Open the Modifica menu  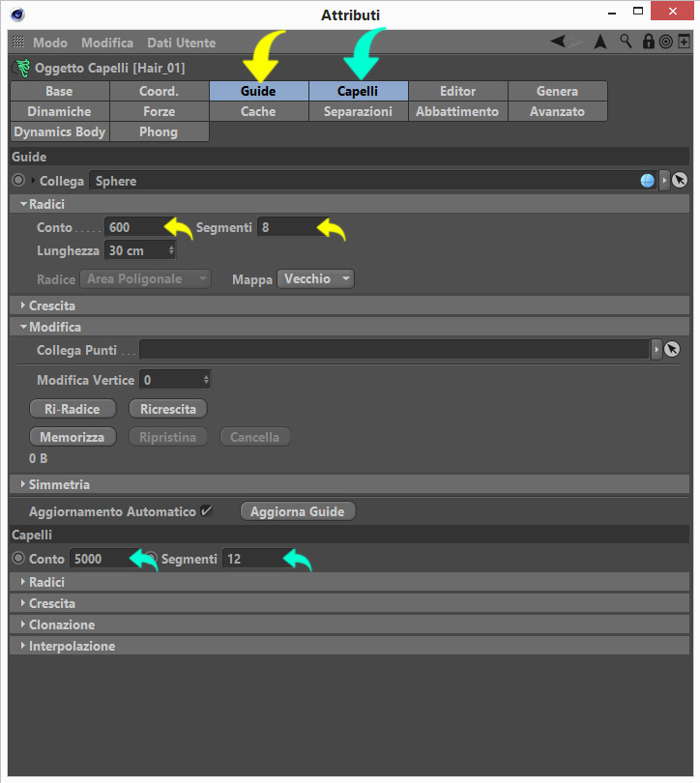click(x=107, y=43)
